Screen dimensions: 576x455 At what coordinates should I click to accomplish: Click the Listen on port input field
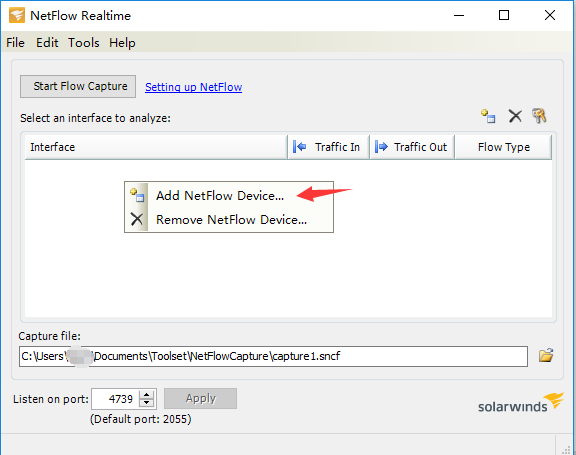tap(115, 399)
